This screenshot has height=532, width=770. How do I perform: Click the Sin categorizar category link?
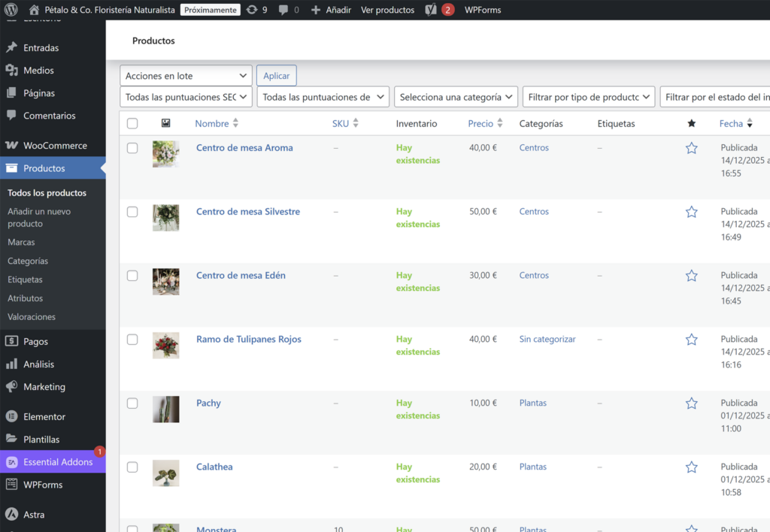pyautogui.click(x=547, y=339)
